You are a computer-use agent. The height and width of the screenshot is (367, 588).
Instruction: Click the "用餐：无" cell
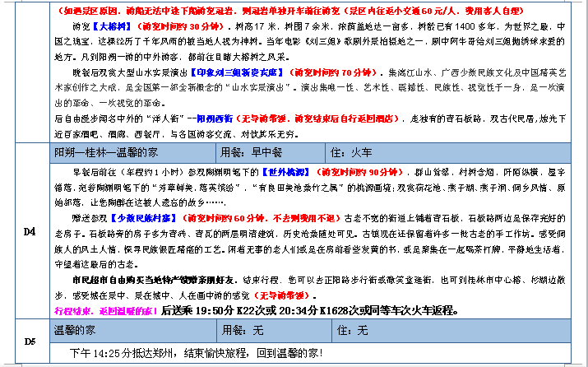(x=274, y=331)
